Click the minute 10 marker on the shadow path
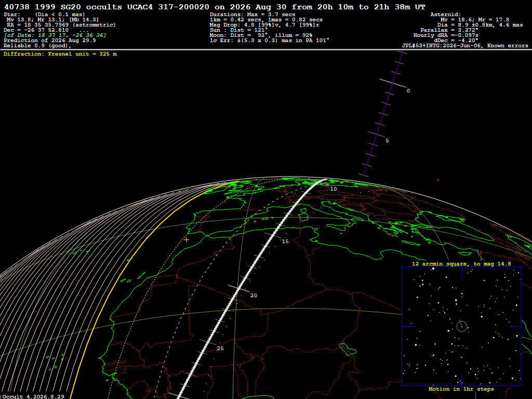 pos(334,189)
